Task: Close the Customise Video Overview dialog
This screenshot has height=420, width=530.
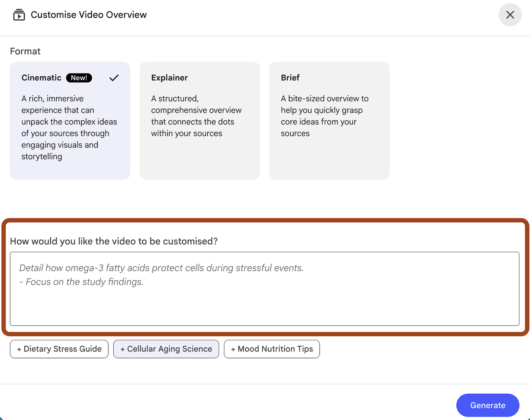Action: pyautogui.click(x=510, y=15)
